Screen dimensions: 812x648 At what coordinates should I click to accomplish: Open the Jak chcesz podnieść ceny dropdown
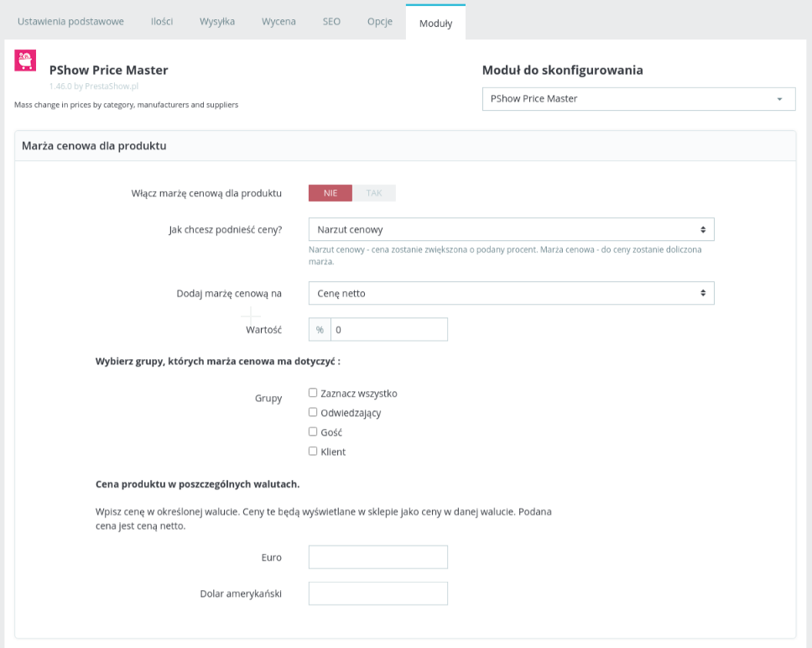click(511, 229)
